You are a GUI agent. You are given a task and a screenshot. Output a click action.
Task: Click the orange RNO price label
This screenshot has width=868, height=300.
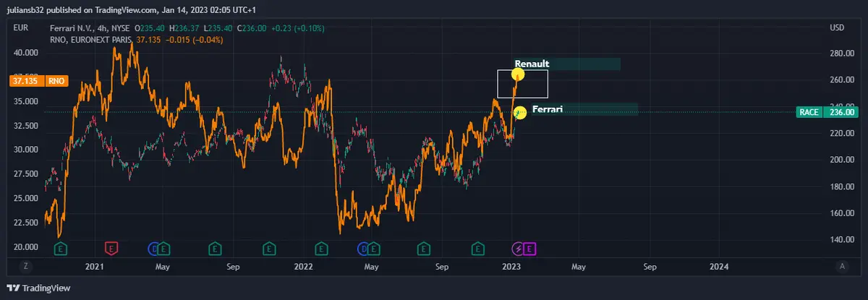[39, 82]
